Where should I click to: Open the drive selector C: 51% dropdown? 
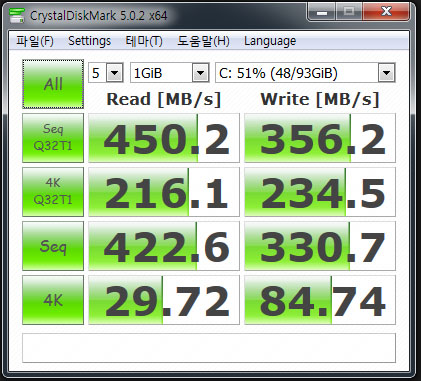[x=305, y=73]
